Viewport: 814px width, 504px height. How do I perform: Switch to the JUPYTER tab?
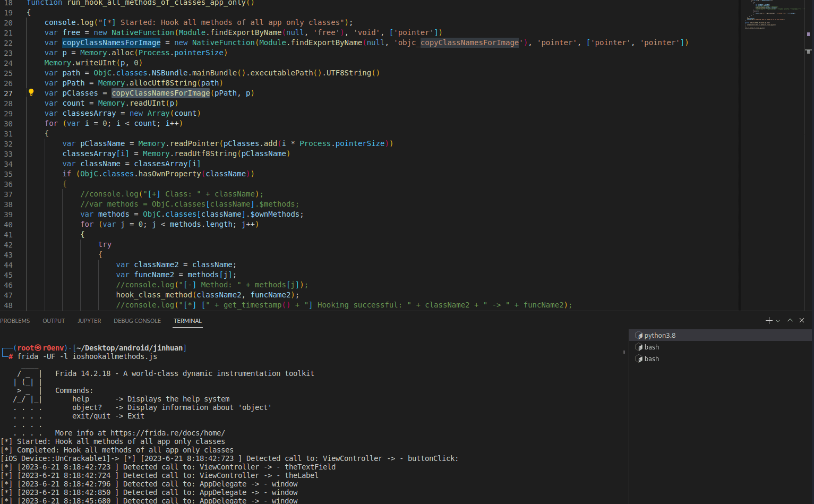[89, 321]
